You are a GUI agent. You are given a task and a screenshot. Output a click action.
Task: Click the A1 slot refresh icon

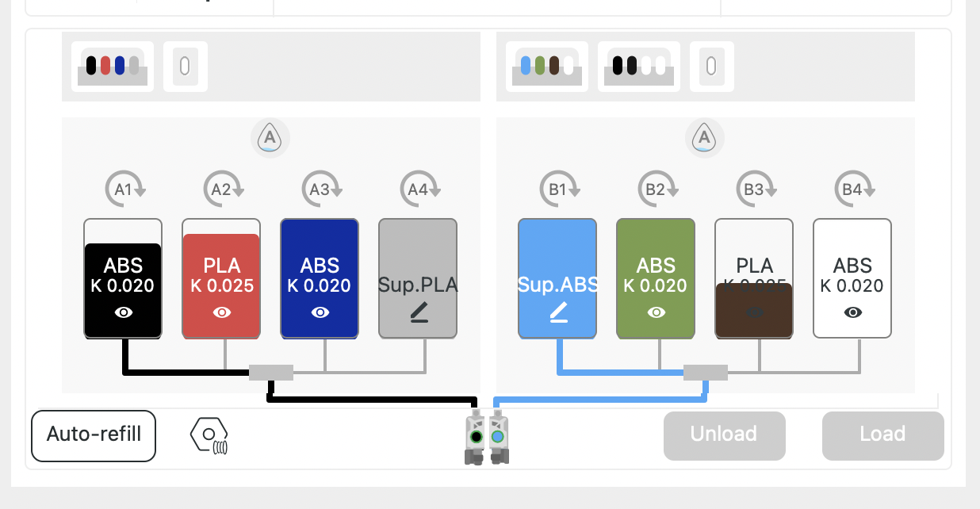[x=124, y=189]
